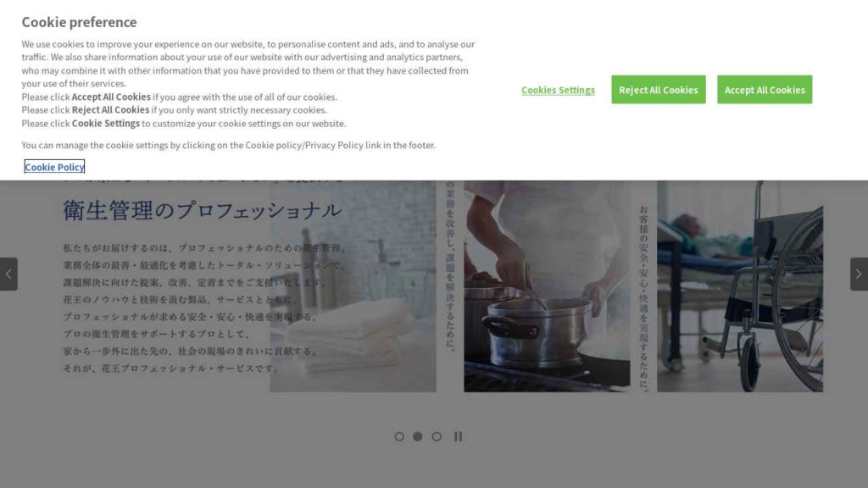Select the filled second carousel dot
Viewport: 868px width, 488px height.
418,436
